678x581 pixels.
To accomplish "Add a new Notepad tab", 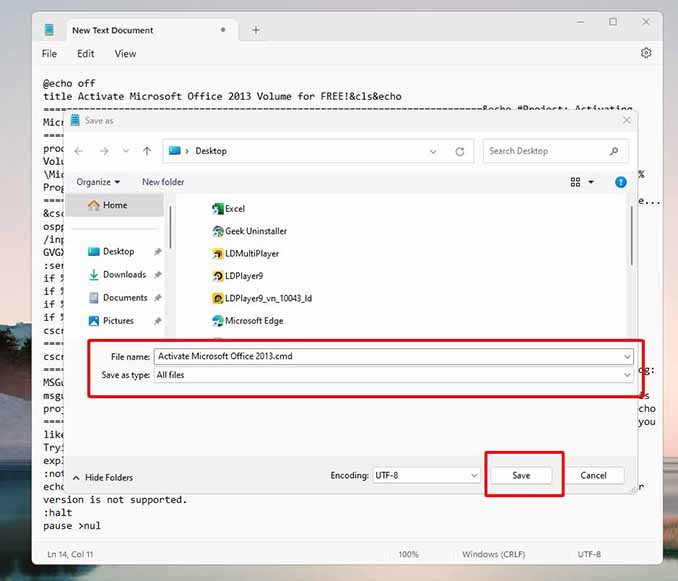I will [256, 30].
